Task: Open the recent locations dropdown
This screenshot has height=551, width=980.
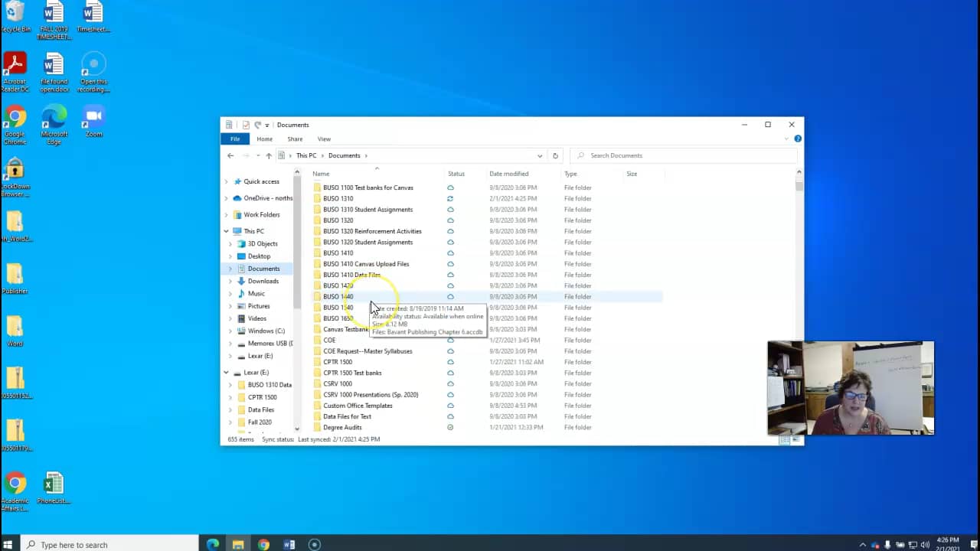Action: coord(258,156)
